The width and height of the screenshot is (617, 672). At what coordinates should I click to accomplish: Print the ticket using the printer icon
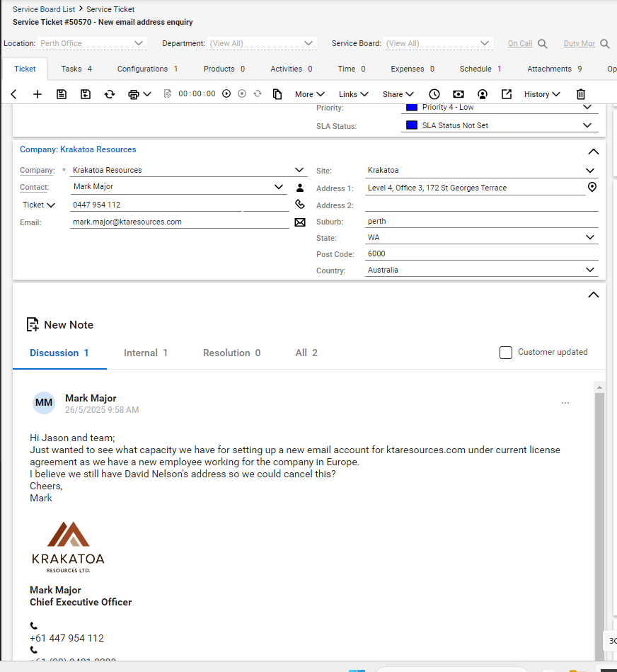pos(134,94)
